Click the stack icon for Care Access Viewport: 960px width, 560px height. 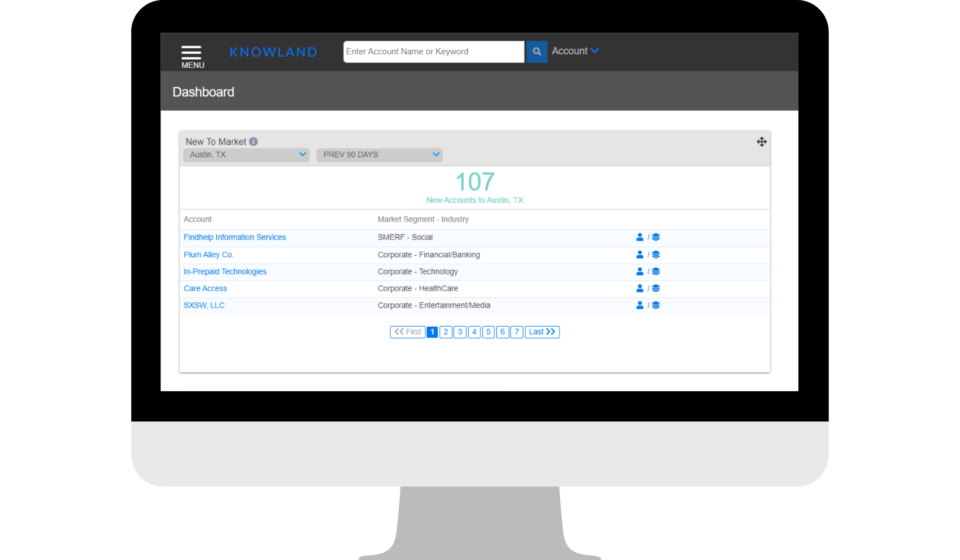[656, 288]
